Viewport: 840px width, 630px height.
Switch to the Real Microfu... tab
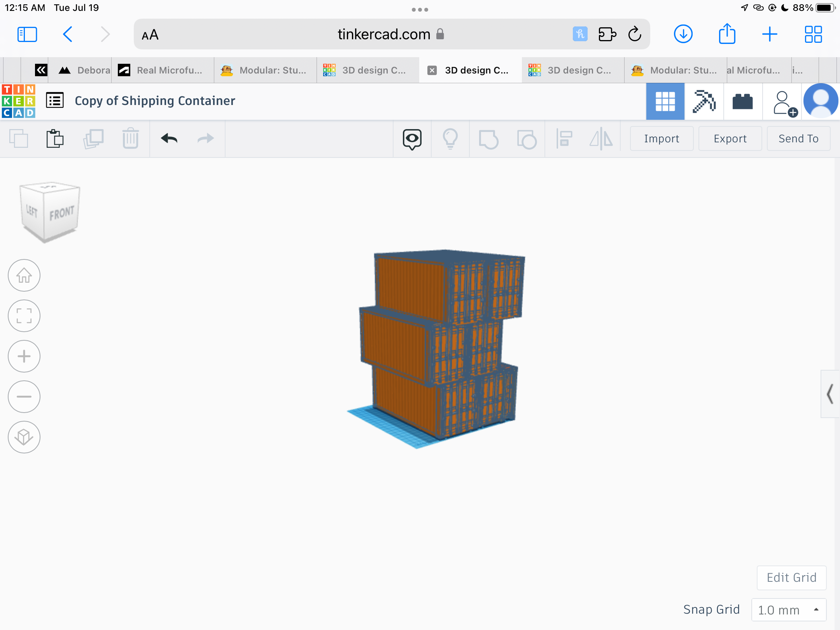163,70
